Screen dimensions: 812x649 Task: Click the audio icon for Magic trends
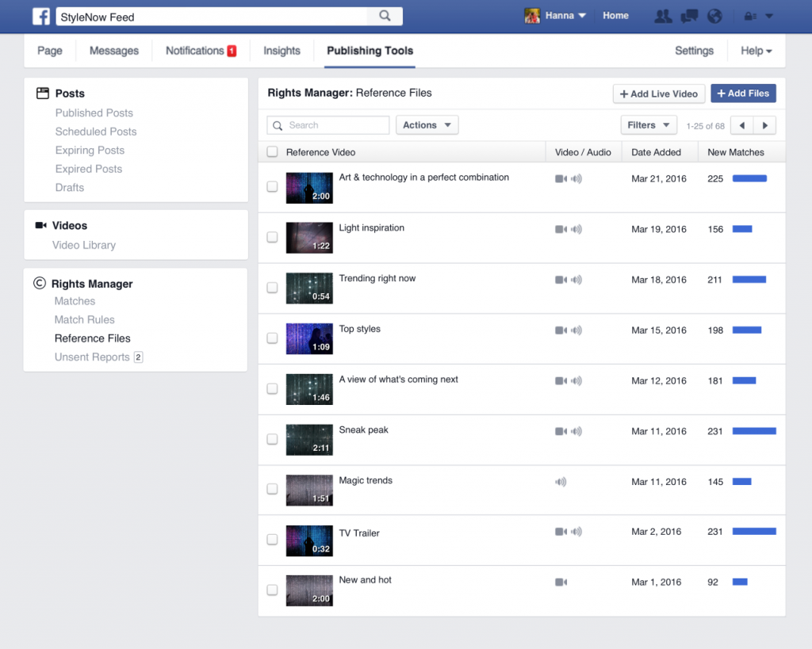561,481
